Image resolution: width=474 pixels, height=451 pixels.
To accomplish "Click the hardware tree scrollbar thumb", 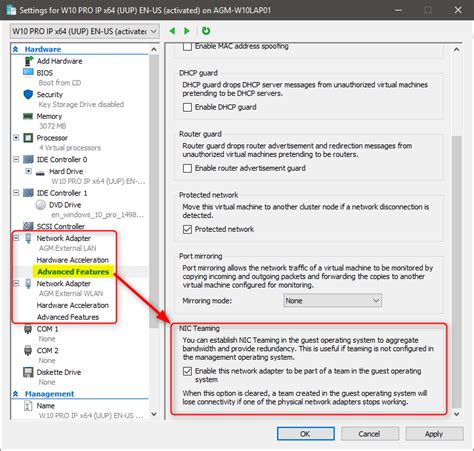I will click(154, 191).
